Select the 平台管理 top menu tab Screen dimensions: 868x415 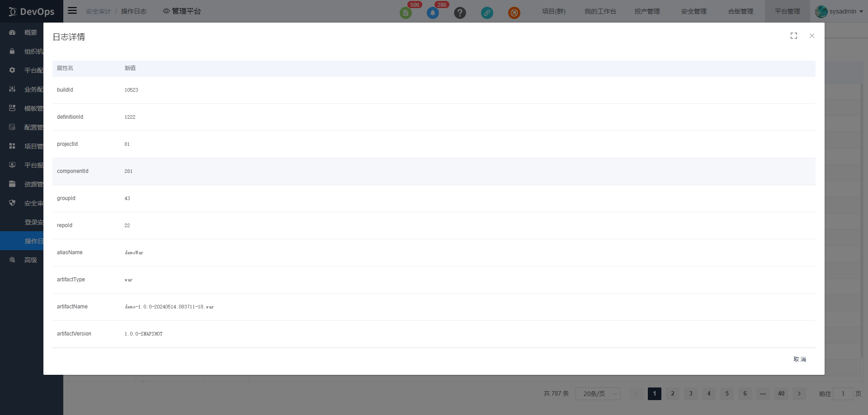click(x=787, y=11)
